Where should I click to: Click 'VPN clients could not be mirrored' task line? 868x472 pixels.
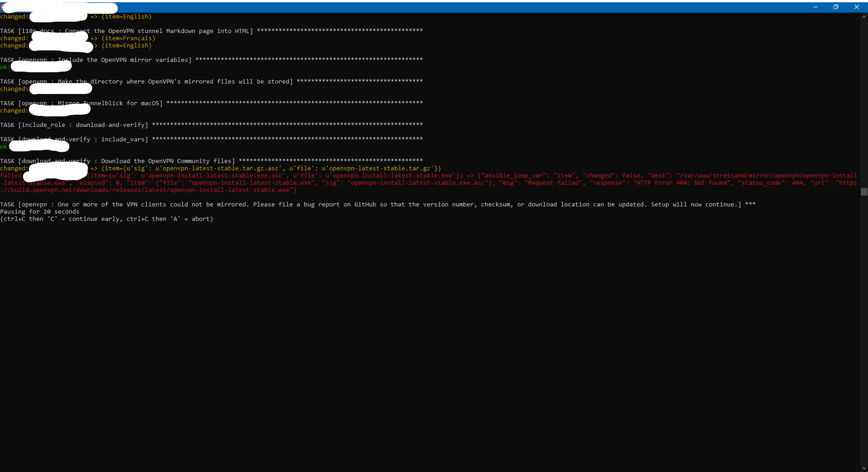pos(378,205)
